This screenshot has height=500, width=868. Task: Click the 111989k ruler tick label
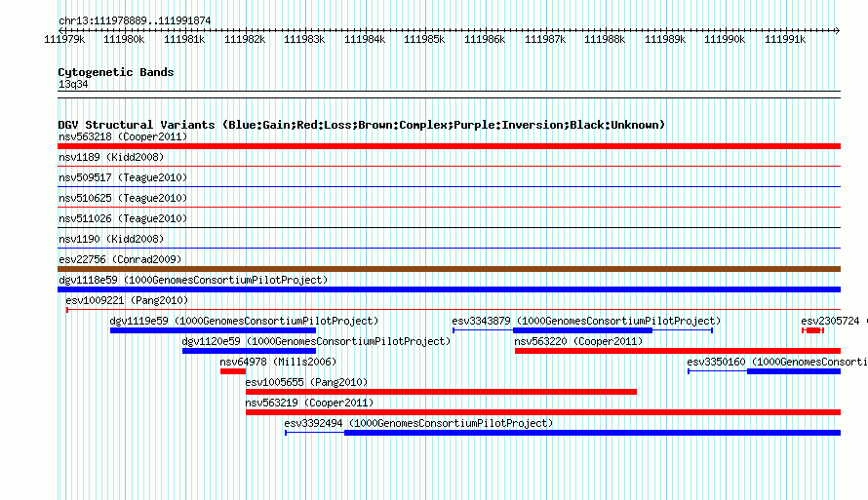click(665, 39)
